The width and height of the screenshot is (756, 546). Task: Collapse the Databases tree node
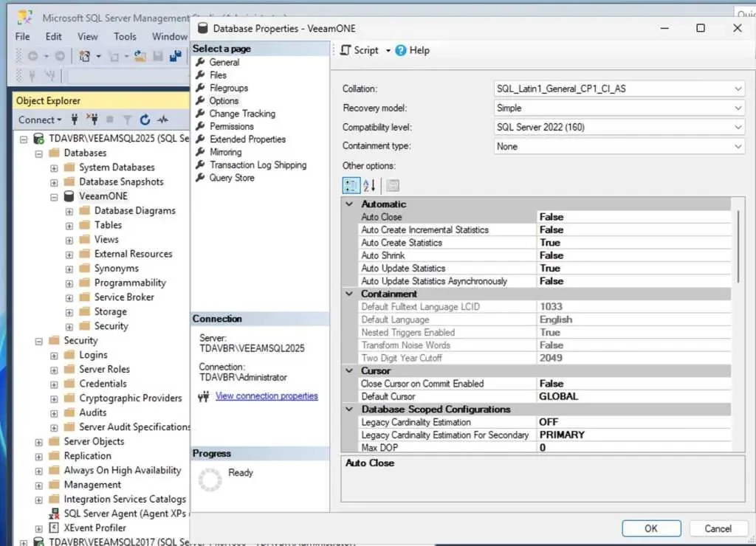(x=39, y=153)
